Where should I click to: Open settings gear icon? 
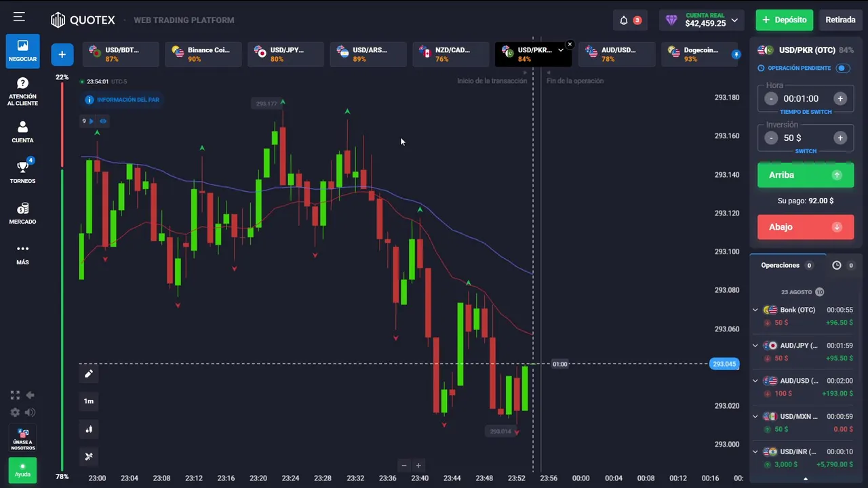pos(15,412)
